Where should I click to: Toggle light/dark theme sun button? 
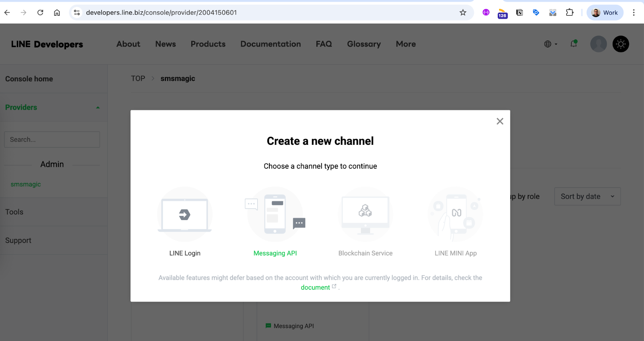(x=621, y=44)
